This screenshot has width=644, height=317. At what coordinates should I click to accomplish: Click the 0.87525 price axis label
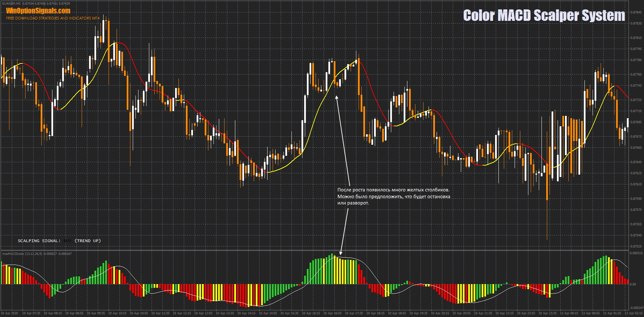tap(636, 246)
